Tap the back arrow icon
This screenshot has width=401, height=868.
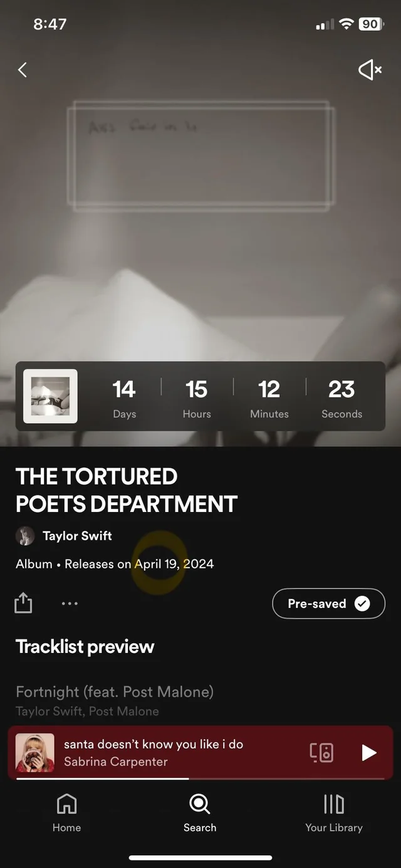coord(23,70)
